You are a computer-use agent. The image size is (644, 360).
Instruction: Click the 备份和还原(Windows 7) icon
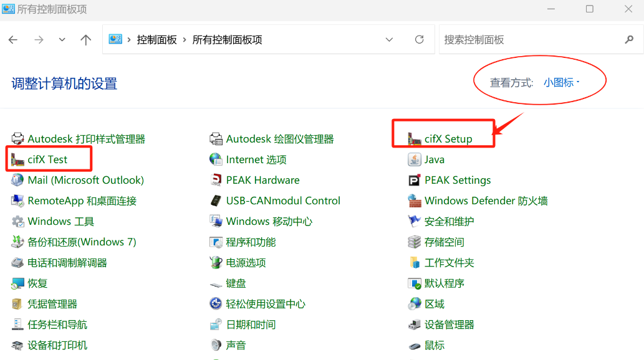coord(17,242)
